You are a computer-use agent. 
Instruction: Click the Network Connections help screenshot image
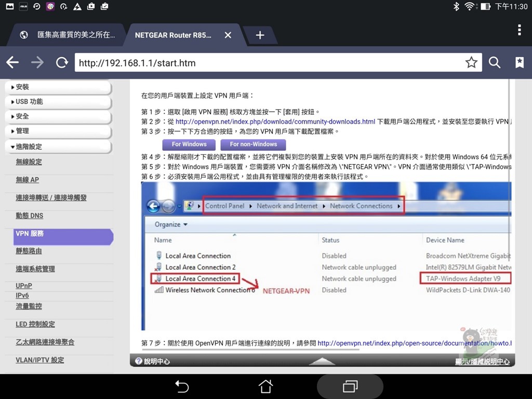pos(326,256)
